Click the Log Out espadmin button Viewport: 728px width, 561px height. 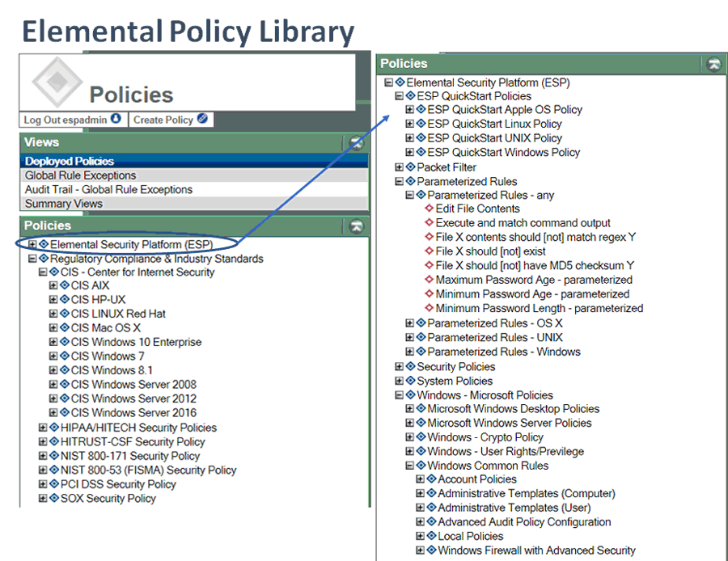[x=72, y=120]
